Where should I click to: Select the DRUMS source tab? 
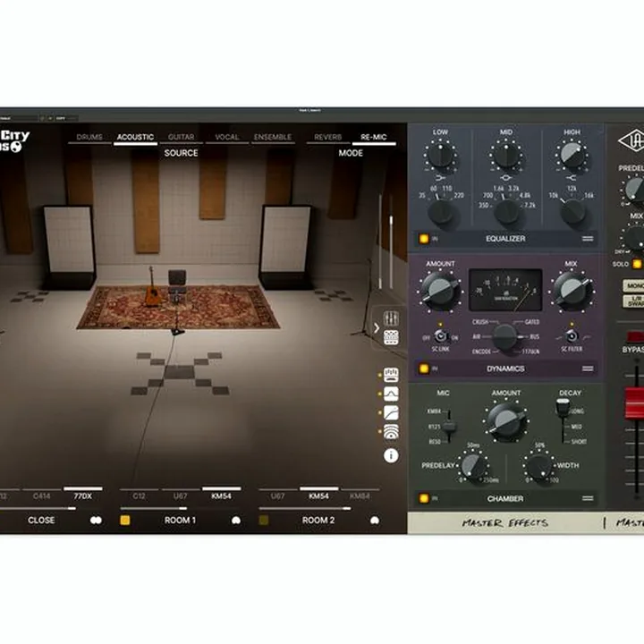89,137
